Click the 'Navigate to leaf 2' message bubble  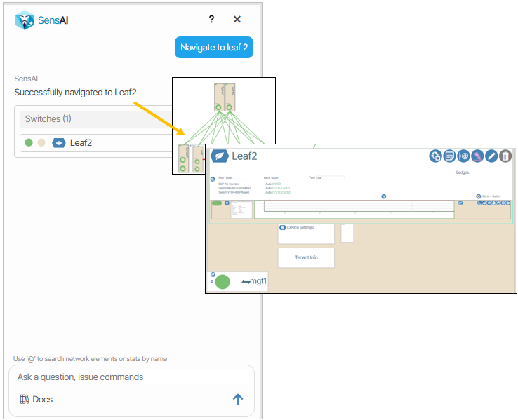click(214, 48)
